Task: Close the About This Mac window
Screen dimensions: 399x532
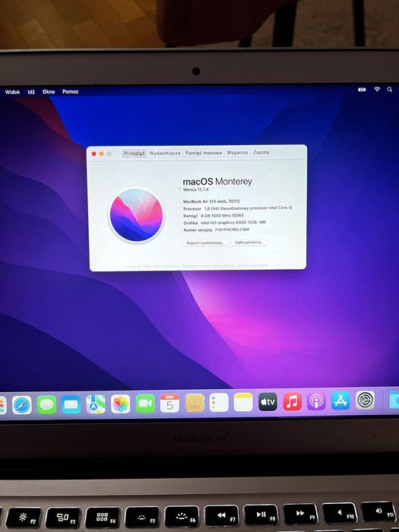Action: point(94,154)
